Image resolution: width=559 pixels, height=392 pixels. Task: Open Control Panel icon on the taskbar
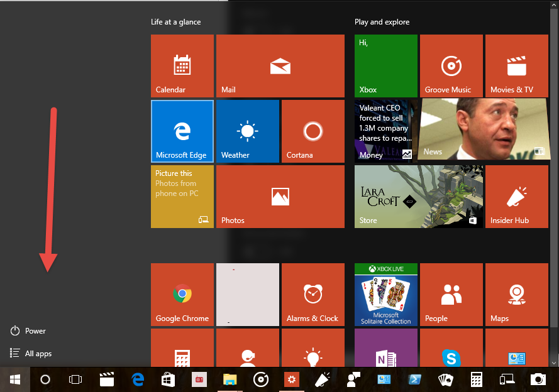(x=384, y=379)
